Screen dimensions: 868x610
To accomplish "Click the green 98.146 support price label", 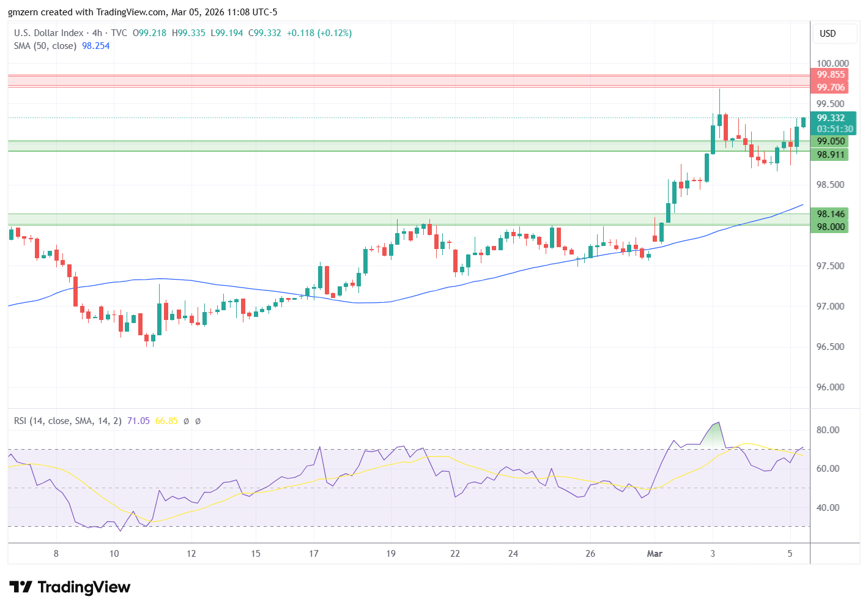I will point(830,214).
